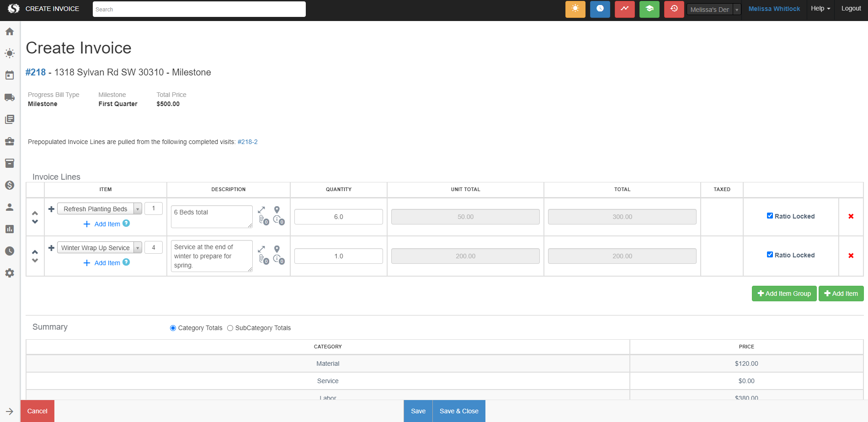Open the dollar sign icon in the sidebar
This screenshot has height=422, width=868.
pyautogui.click(x=10, y=185)
